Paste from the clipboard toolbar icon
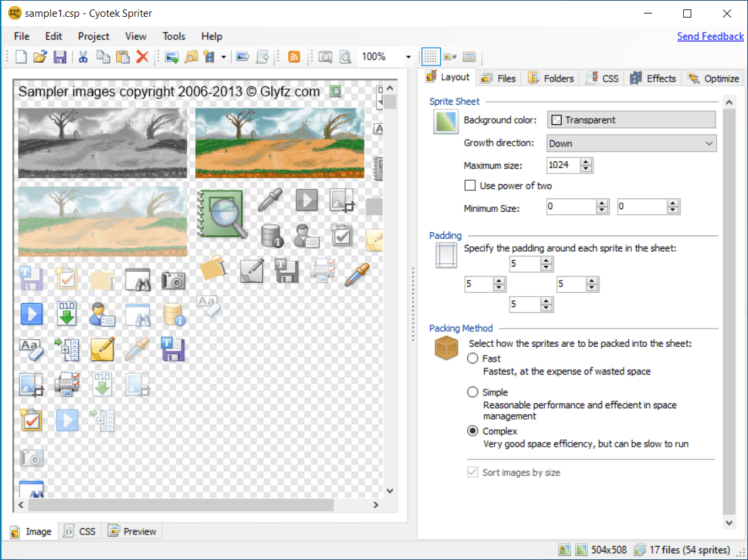Image resolution: width=748 pixels, height=560 pixels. [123, 57]
